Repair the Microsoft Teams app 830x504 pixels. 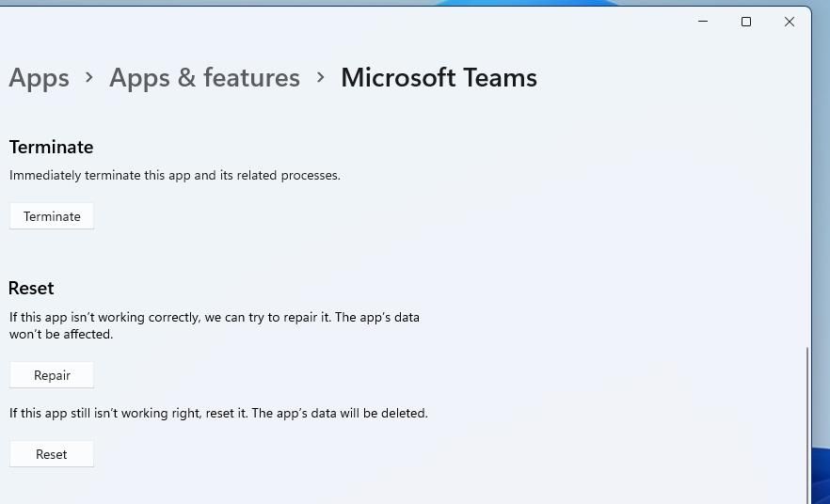pyautogui.click(x=52, y=375)
